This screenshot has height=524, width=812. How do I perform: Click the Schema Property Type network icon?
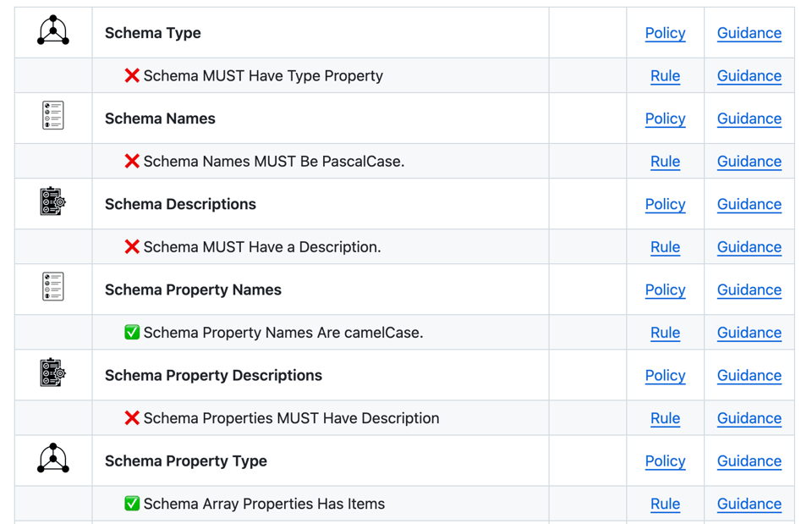(x=53, y=458)
